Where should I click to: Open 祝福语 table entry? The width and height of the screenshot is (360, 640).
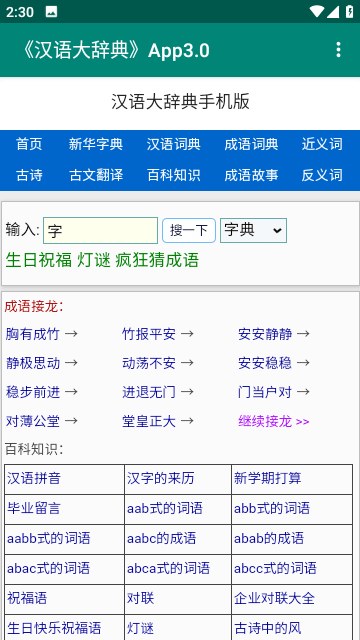(x=27, y=599)
